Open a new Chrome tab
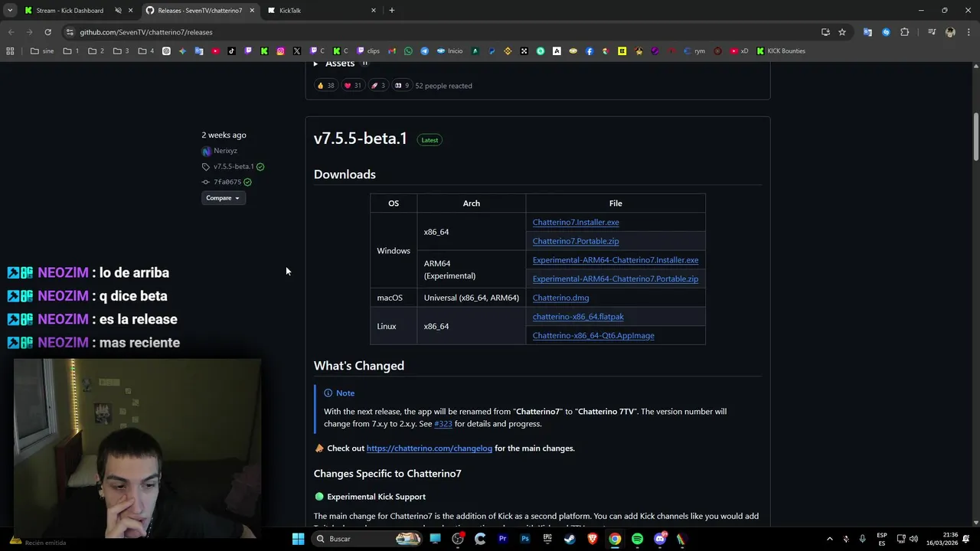 pyautogui.click(x=392, y=11)
